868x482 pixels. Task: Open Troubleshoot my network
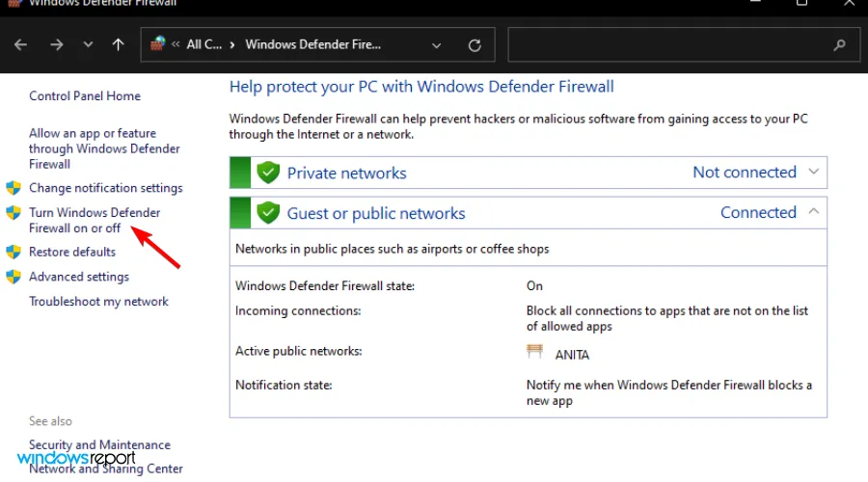click(98, 302)
